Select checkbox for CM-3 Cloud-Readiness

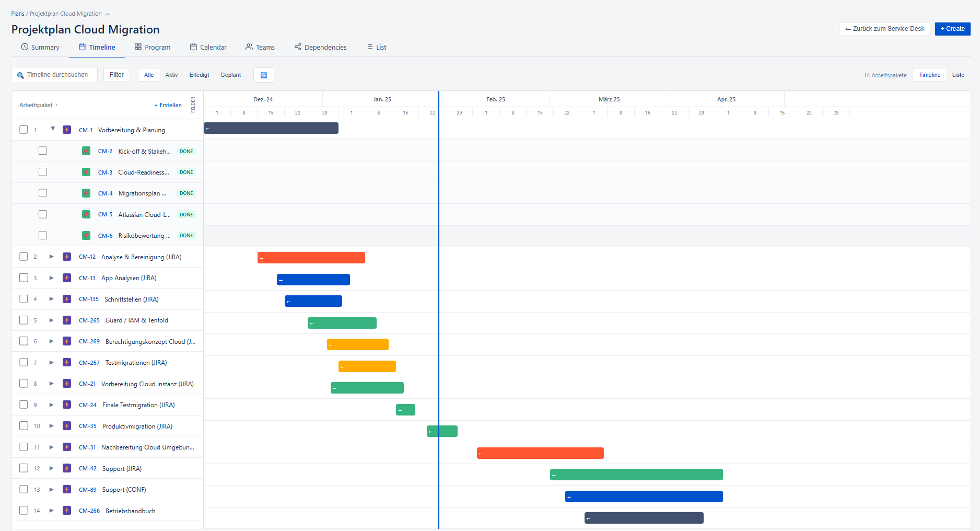(43, 172)
